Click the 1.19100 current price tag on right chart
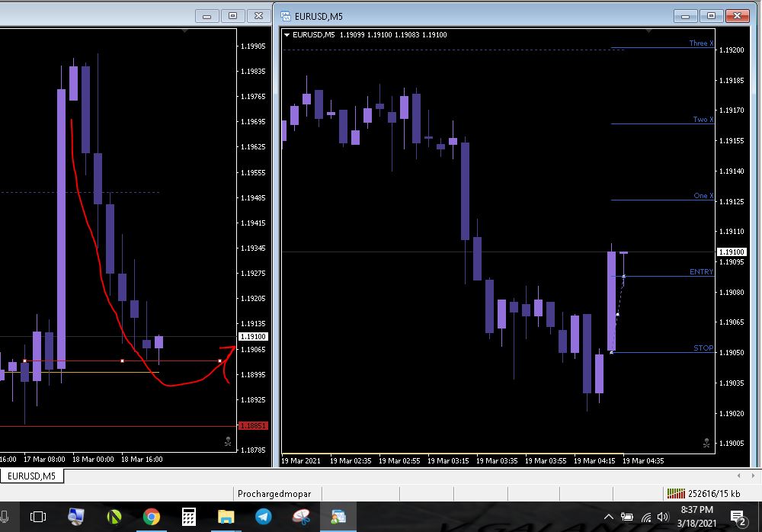 (x=732, y=252)
